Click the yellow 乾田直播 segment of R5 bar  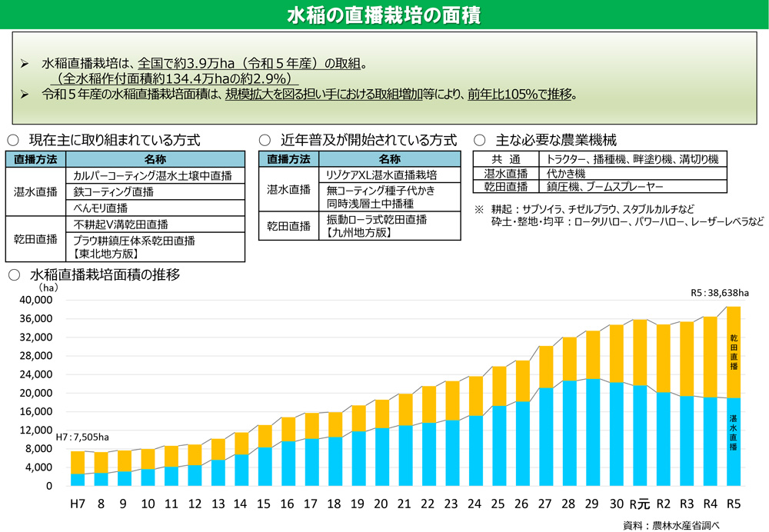coord(734,351)
